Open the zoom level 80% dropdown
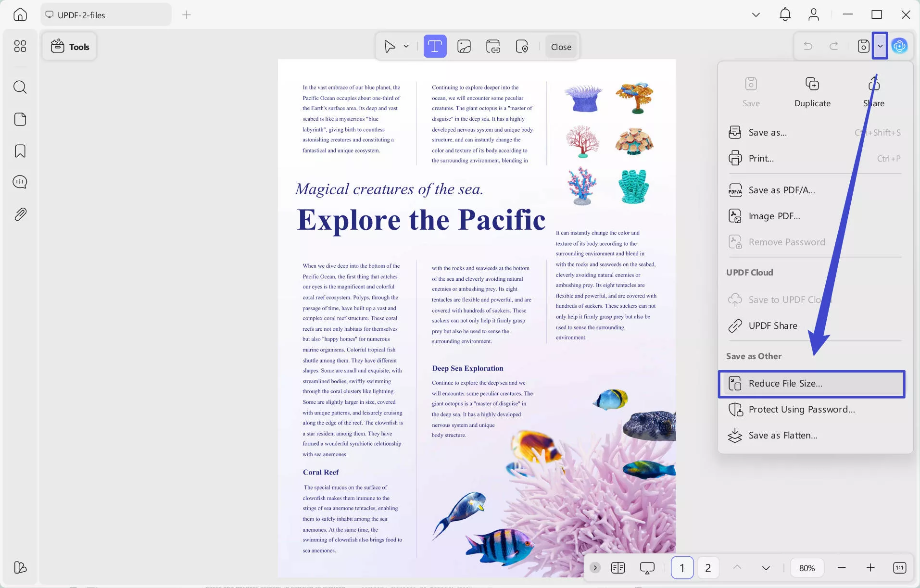This screenshot has height=588, width=920. (807, 568)
